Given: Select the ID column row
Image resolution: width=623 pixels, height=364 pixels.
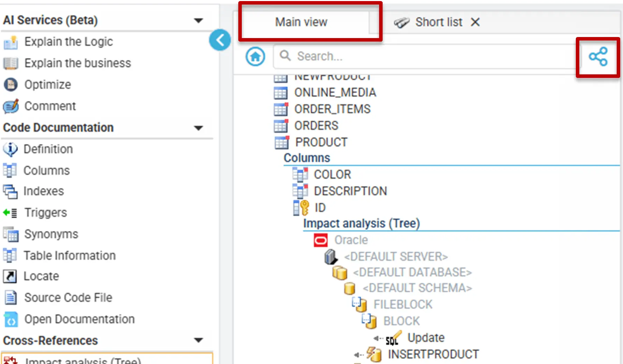Looking at the screenshot, I should (320, 208).
